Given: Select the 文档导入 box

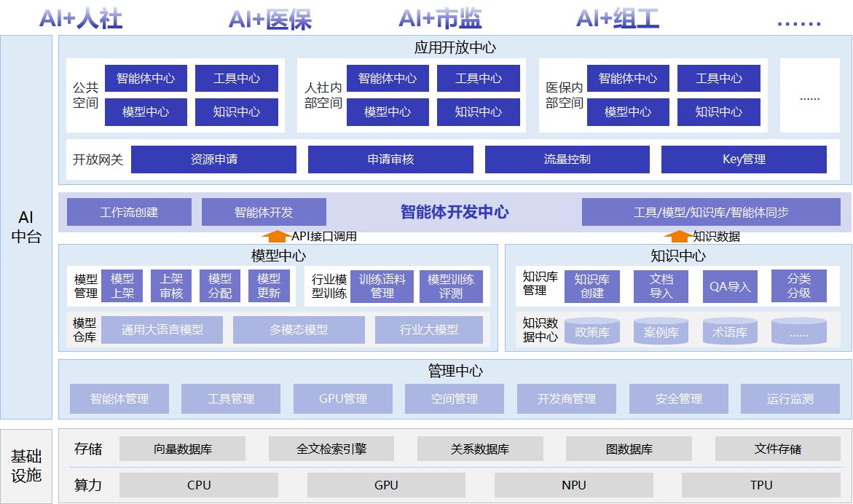Looking at the screenshot, I should (x=661, y=286).
